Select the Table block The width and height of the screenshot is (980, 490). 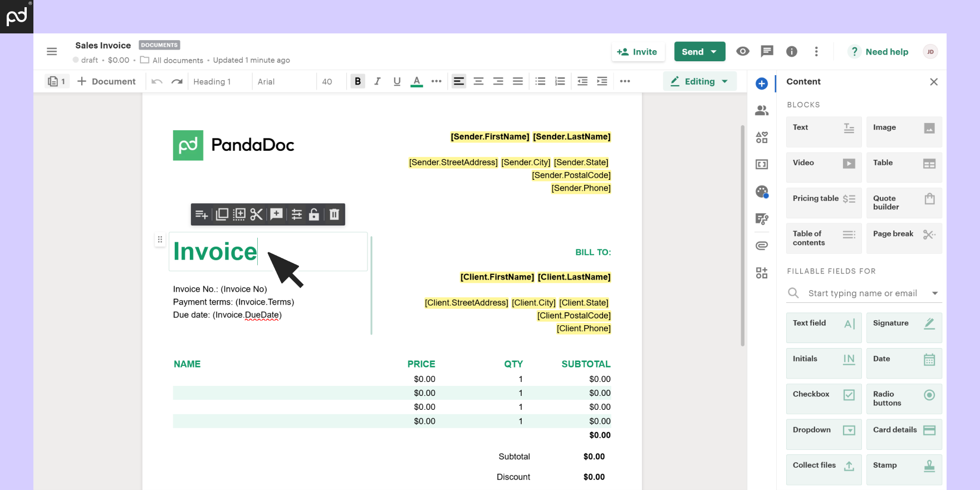tap(904, 167)
